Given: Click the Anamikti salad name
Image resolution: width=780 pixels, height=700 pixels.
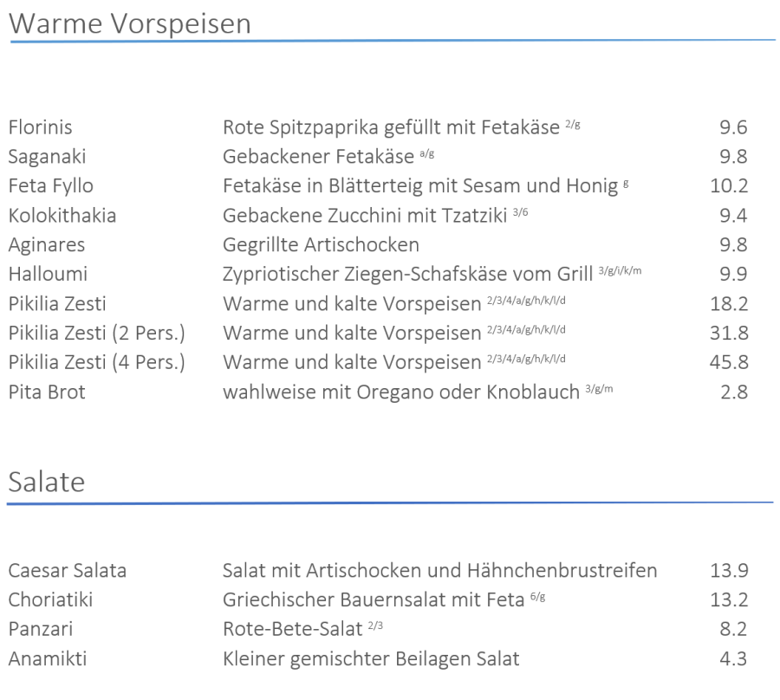Looking at the screenshot, I should [x=47, y=659].
